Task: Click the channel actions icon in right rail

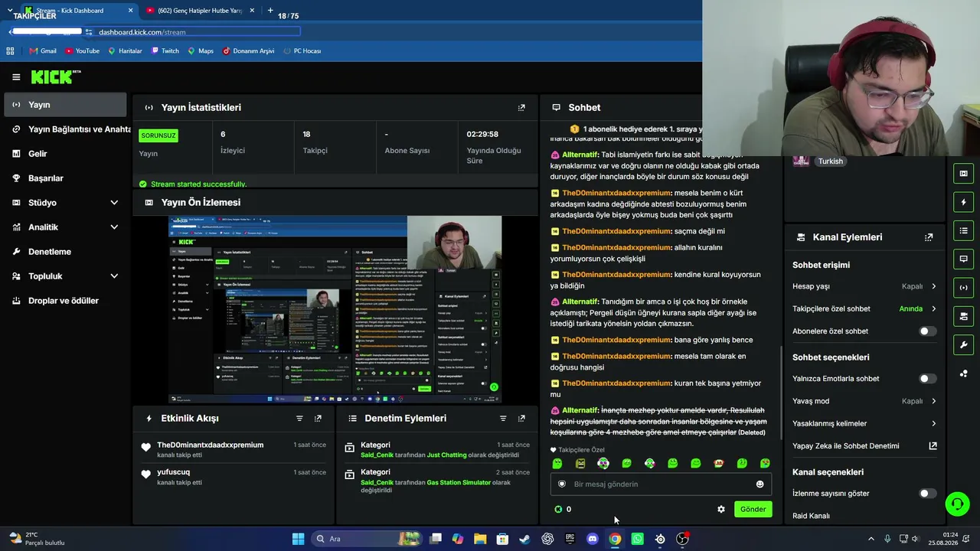Action: pyautogui.click(x=963, y=316)
